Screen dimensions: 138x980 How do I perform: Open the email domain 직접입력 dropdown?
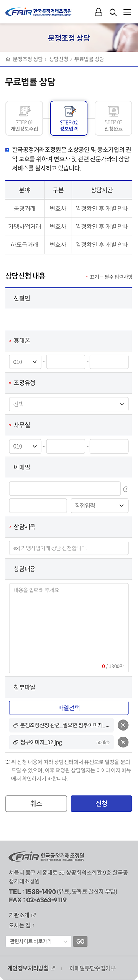point(99,506)
